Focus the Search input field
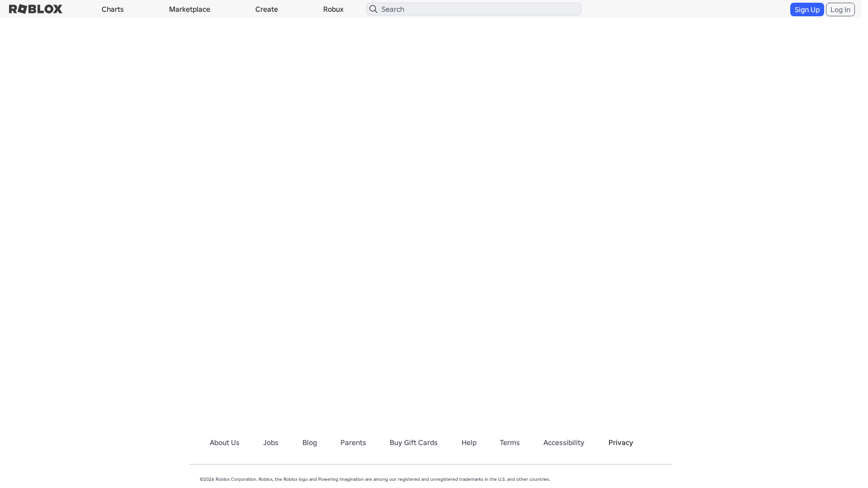Screen dimensions: 868x488 tap(474, 9)
